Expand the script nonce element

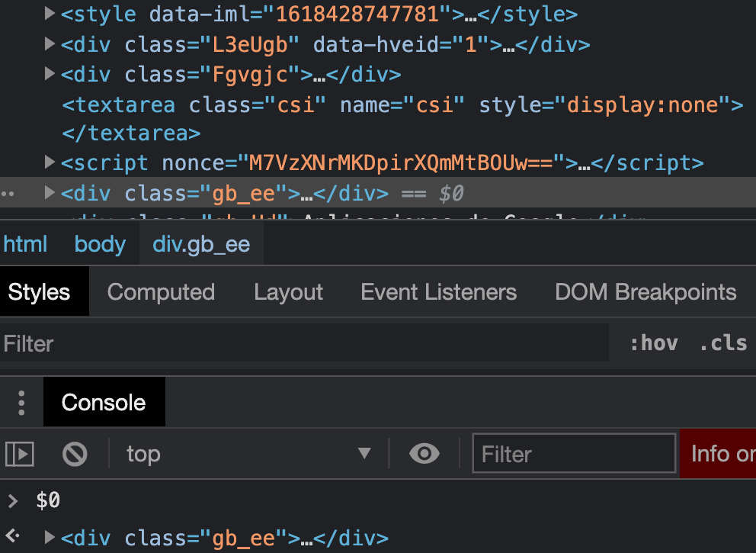50,162
